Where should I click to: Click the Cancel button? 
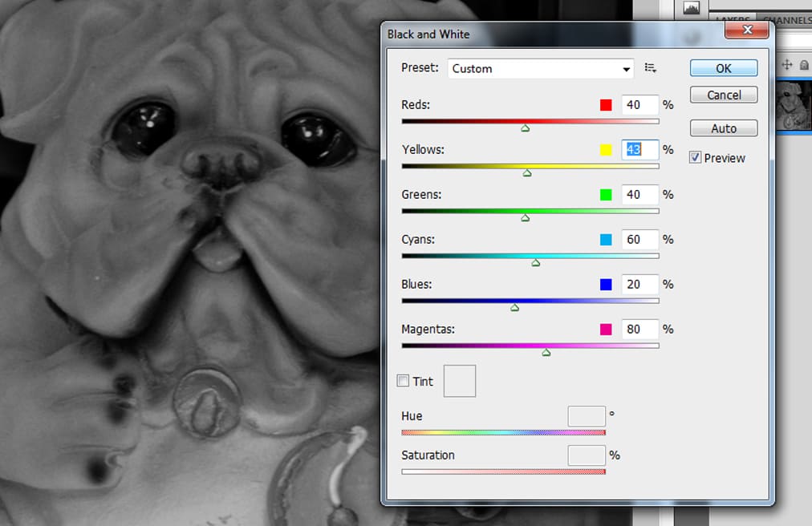724,95
